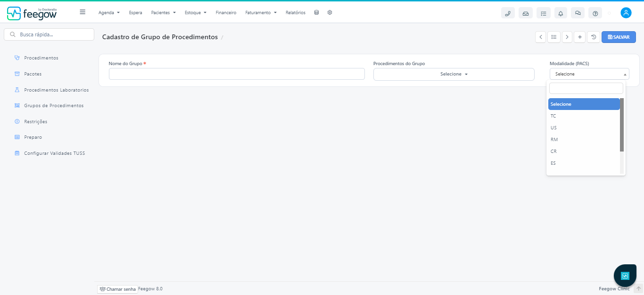644x295 pixels.
Task: Click the flask Procedimentos Laboratorios icon
Action: coord(17,90)
